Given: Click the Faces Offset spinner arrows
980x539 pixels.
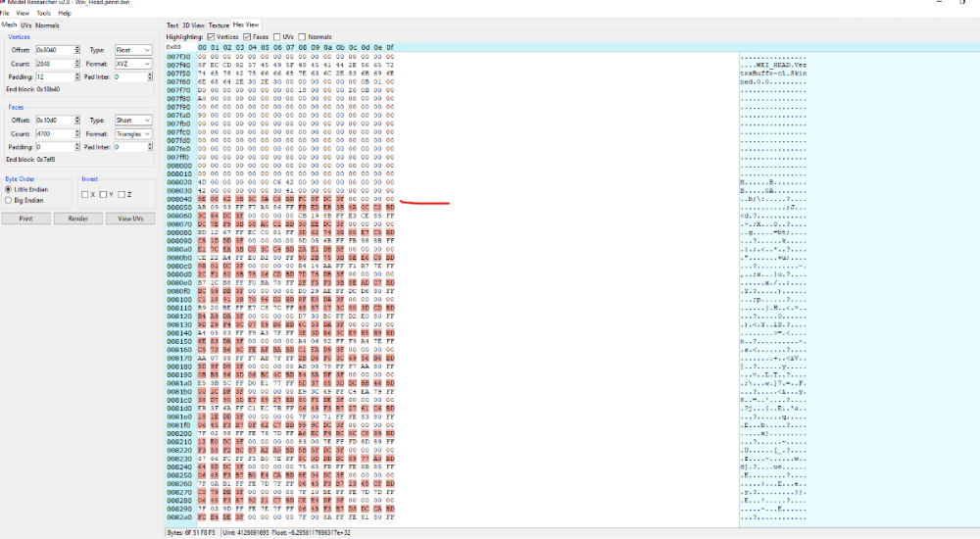Looking at the screenshot, I should point(76,121).
